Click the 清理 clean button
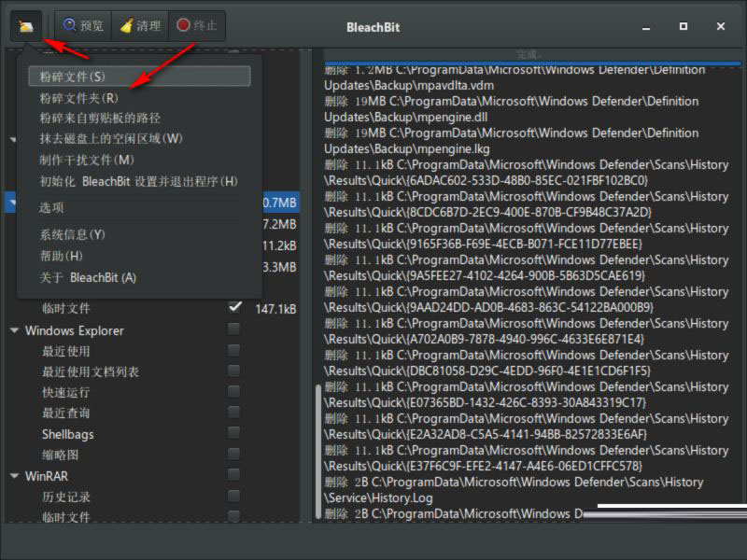 (x=140, y=26)
